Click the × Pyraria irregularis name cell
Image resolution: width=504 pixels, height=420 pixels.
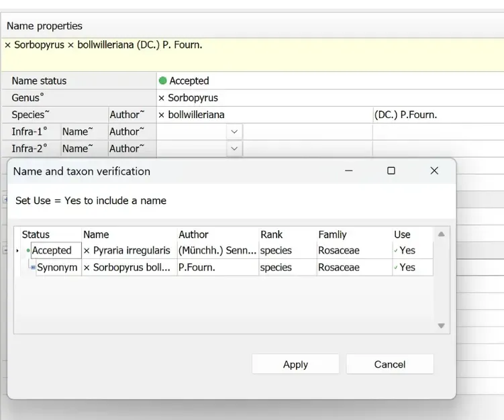pos(130,250)
